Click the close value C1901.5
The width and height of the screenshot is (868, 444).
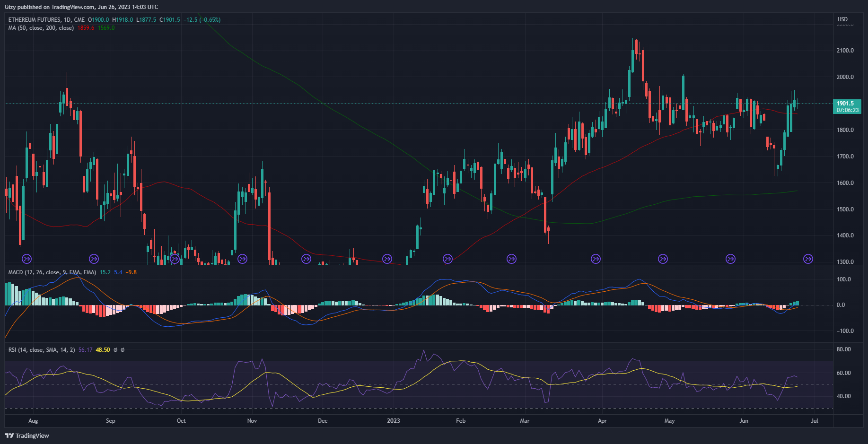tap(170, 20)
